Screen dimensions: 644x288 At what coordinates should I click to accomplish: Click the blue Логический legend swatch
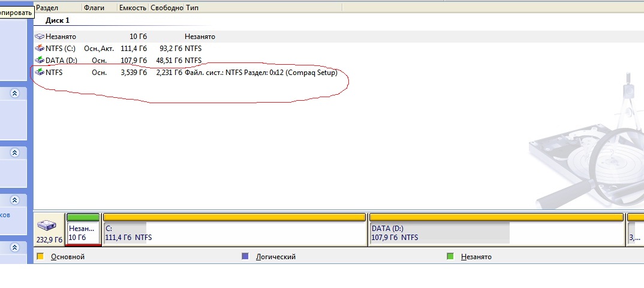[x=245, y=256]
